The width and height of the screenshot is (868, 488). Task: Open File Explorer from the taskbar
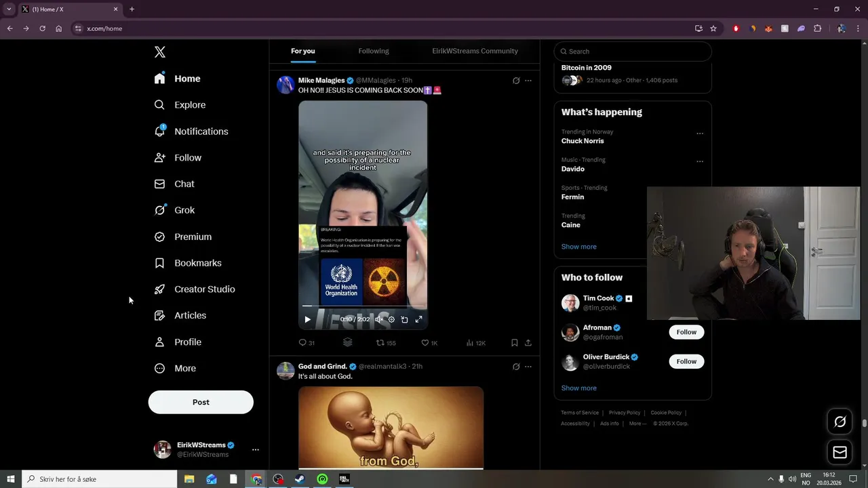click(189, 479)
